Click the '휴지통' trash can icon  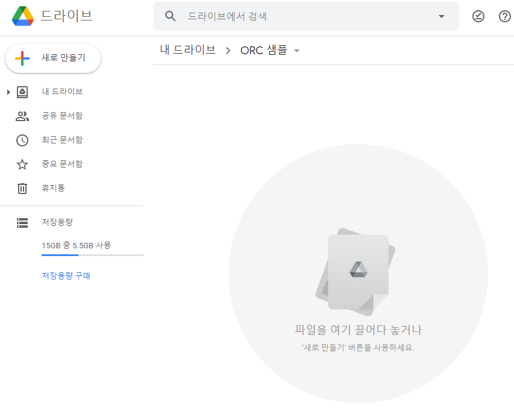[x=22, y=189]
